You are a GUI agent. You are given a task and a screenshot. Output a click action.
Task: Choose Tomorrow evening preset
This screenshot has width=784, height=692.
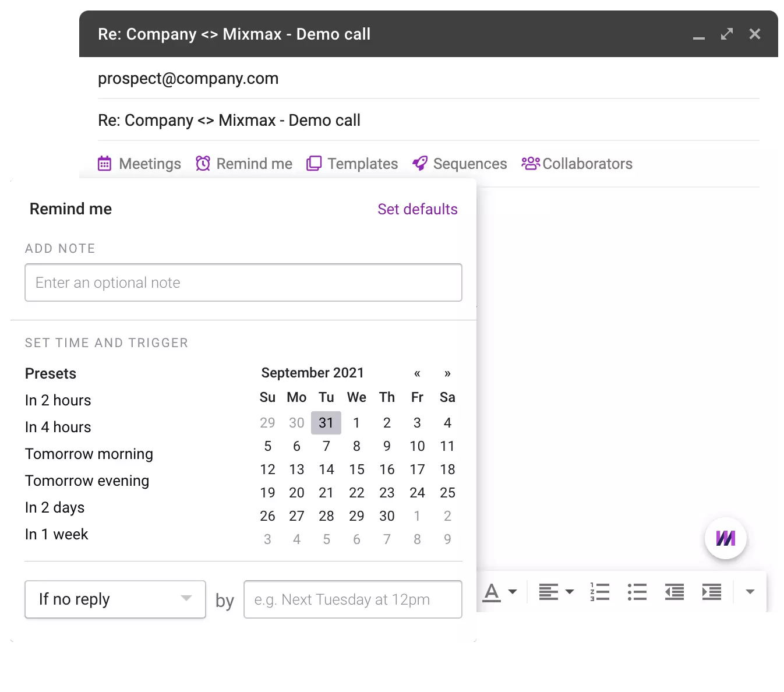[87, 481]
